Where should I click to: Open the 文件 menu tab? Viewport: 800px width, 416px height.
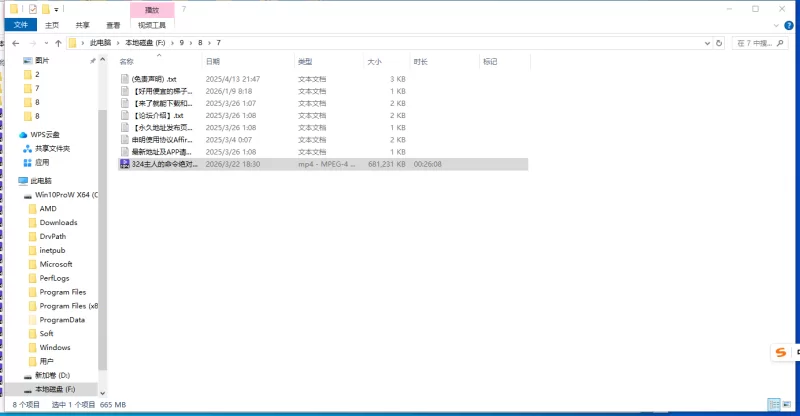pyautogui.click(x=21, y=25)
